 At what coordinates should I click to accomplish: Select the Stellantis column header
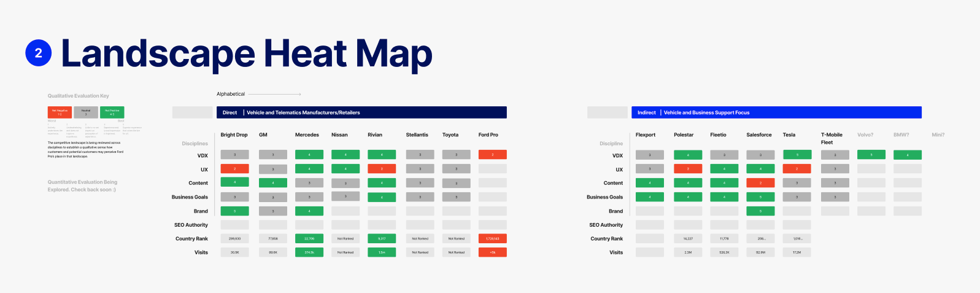tap(417, 135)
